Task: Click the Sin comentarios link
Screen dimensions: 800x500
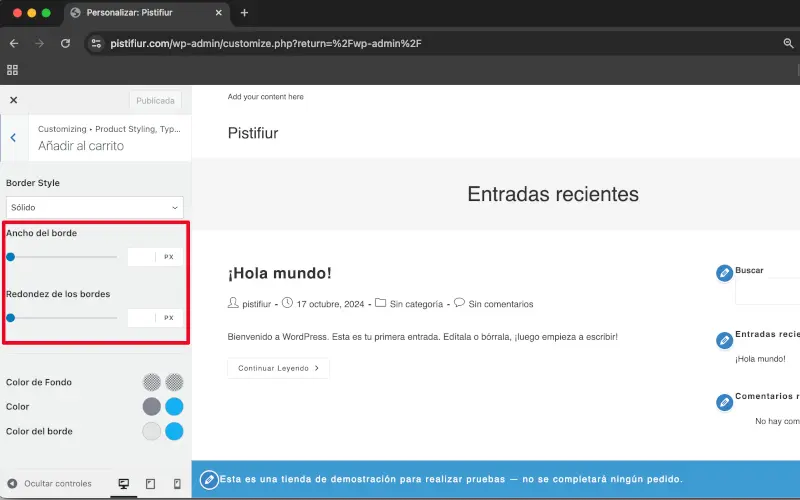Action: (x=501, y=304)
